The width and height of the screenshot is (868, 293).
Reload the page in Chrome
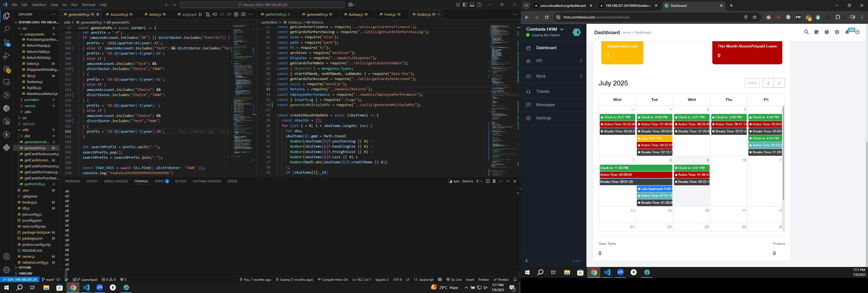click(547, 17)
